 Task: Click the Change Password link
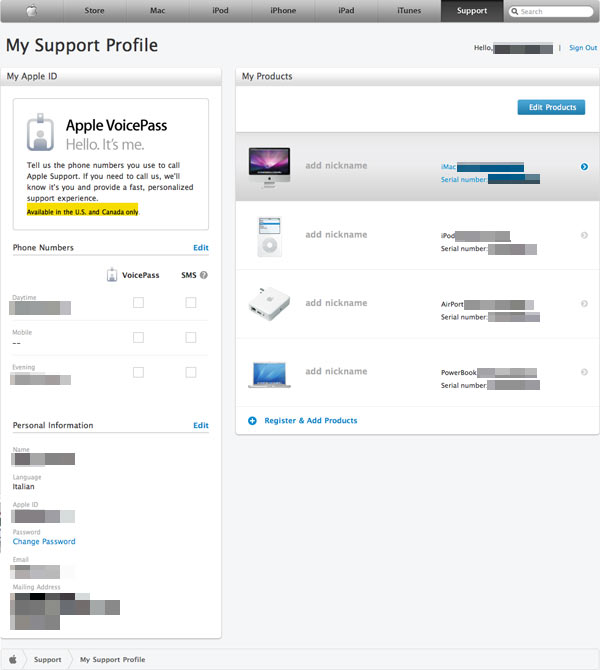pos(44,541)
